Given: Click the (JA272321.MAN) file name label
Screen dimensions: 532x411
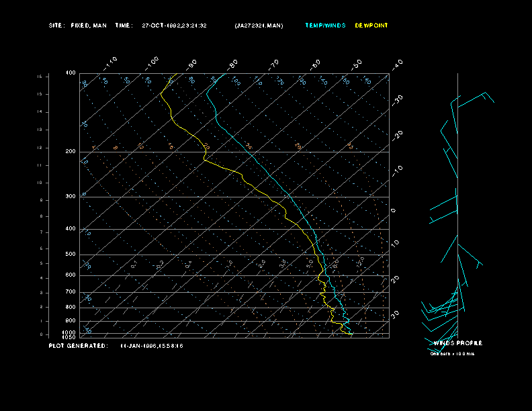Looking at the screenshot, I should coord(259,26).
